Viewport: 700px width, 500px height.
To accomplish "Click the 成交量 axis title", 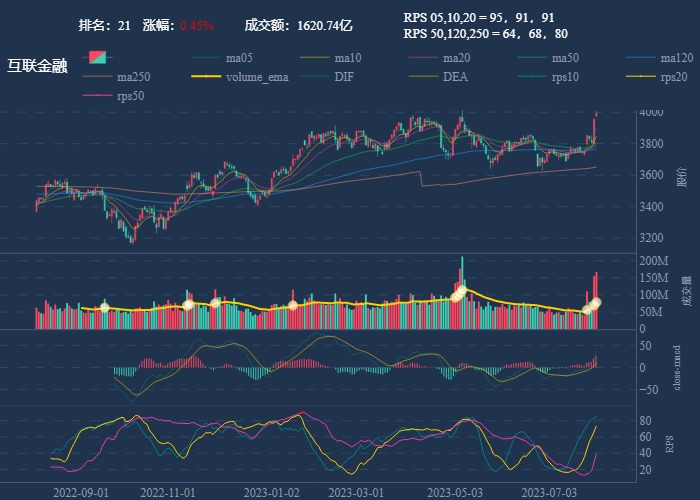I will point(687,291).
